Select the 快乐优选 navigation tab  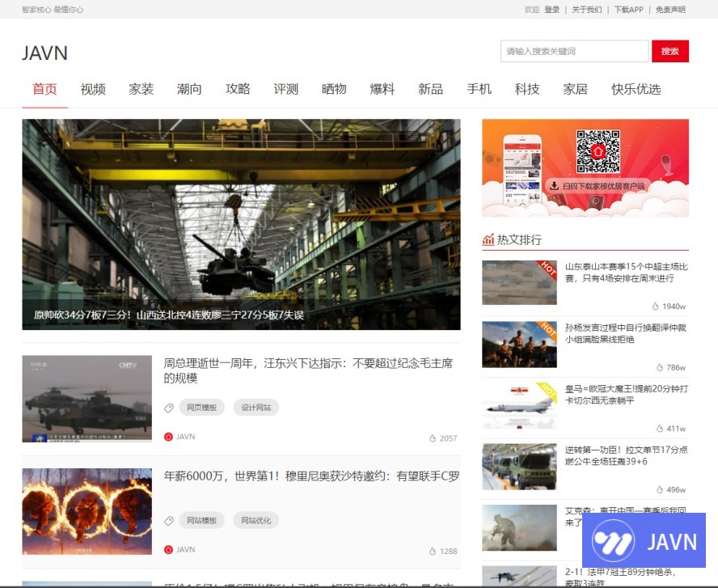(636, 89)
